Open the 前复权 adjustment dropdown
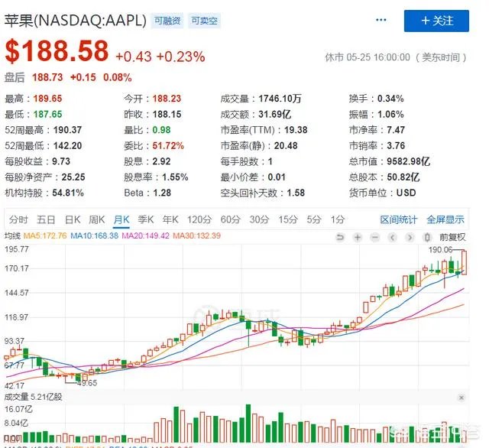 pos(452,238)
